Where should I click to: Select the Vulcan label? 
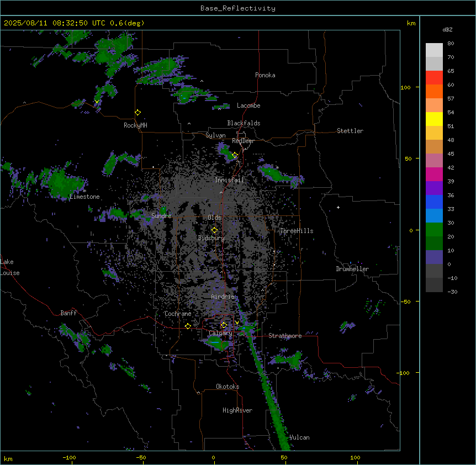click(x=299, y=437)
